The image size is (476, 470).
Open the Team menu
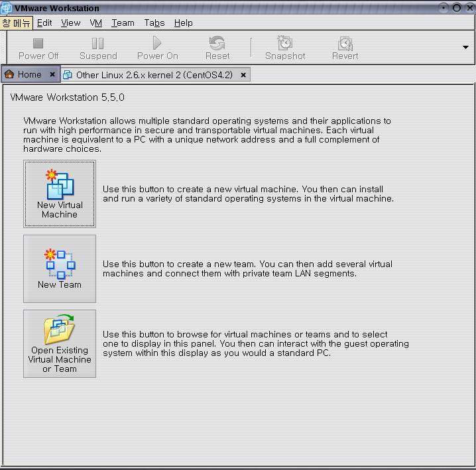pos(123,23)
